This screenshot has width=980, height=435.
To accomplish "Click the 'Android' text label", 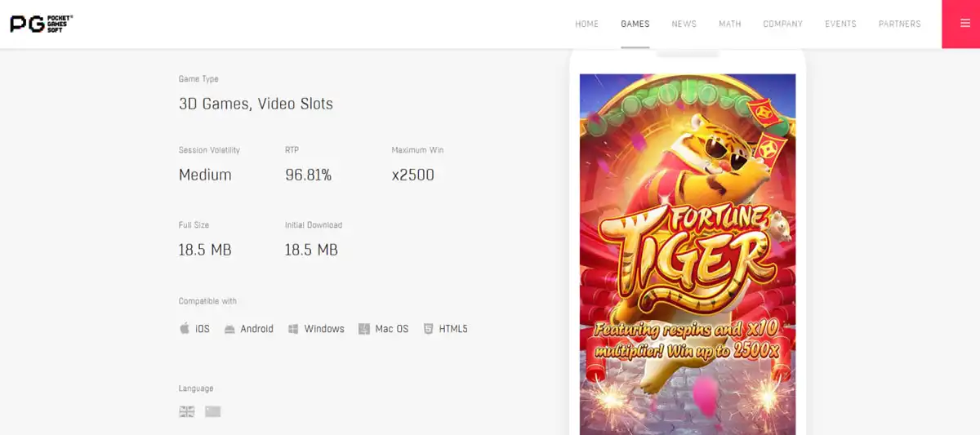I will coord(256,329).
